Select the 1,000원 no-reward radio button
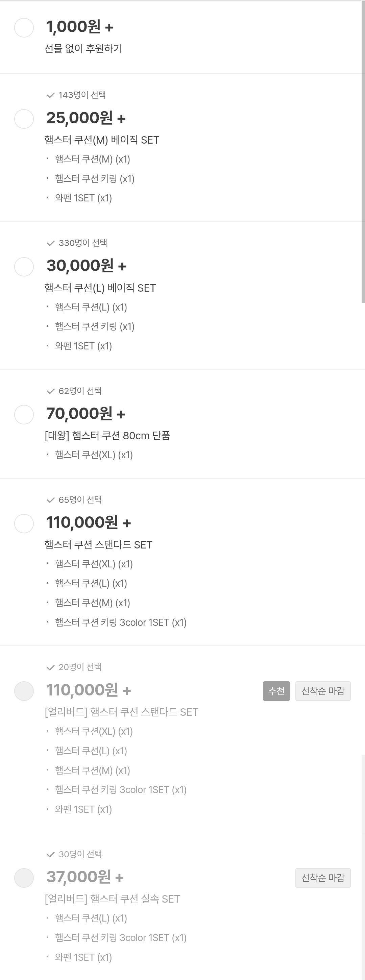Viewport: 365px width, 980px height. (24, 28)
